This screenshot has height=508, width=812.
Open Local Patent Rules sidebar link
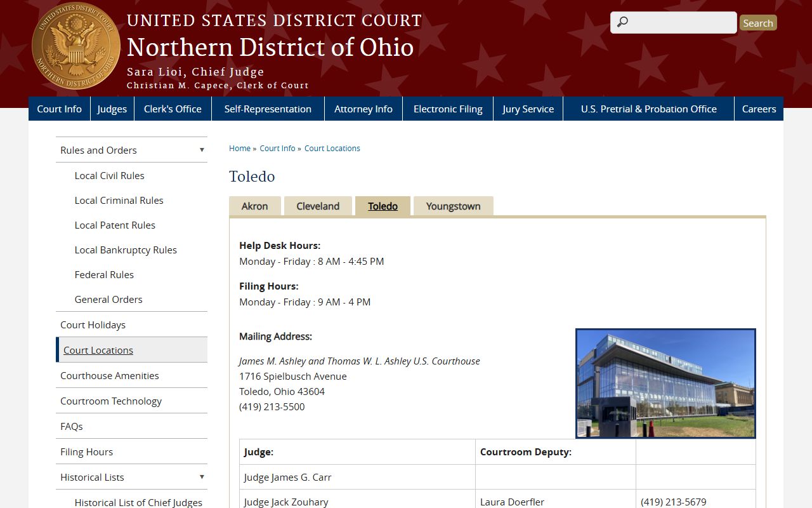(115, 225)
